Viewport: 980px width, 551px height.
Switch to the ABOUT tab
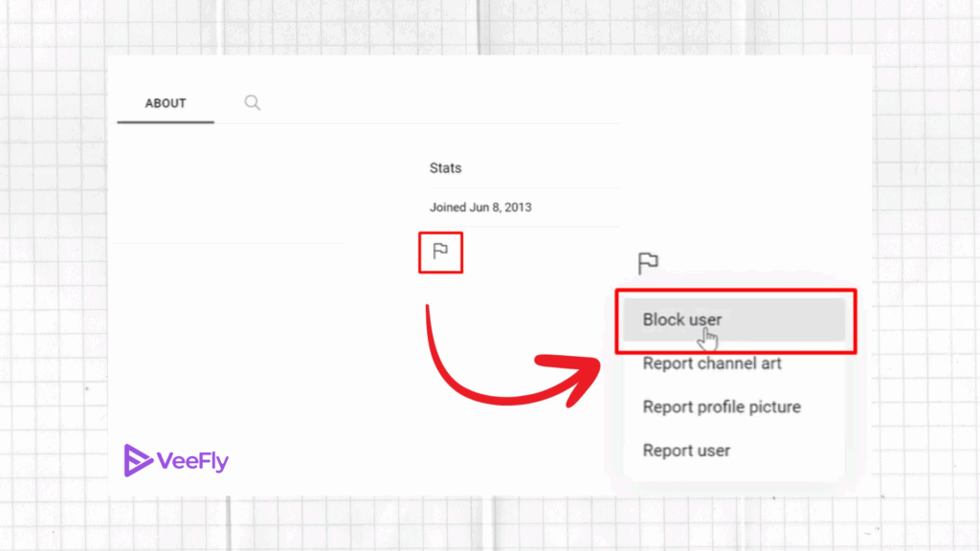click(x=165, y=102)
